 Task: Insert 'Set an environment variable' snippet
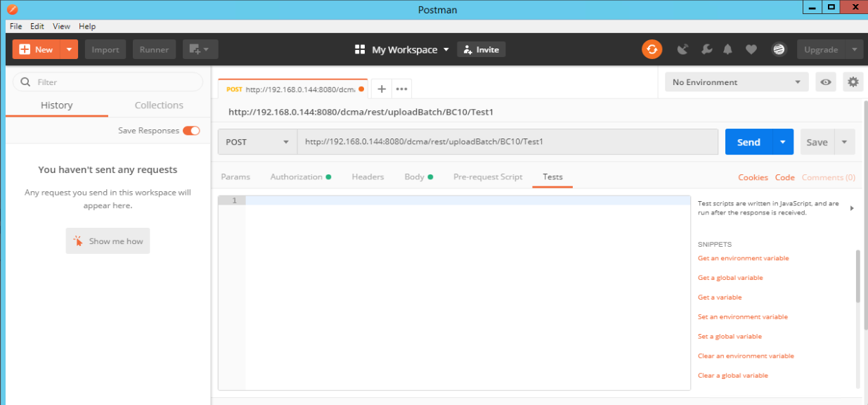(742, 317)
